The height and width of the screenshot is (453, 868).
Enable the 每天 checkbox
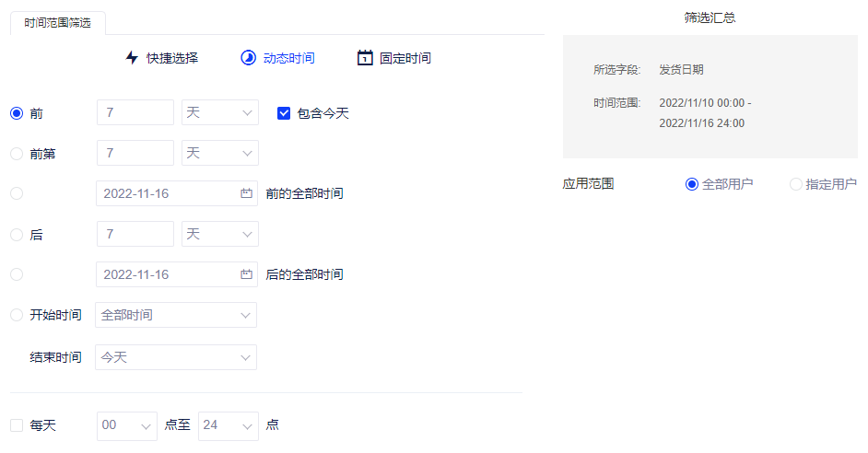click(x=17, y=425)
